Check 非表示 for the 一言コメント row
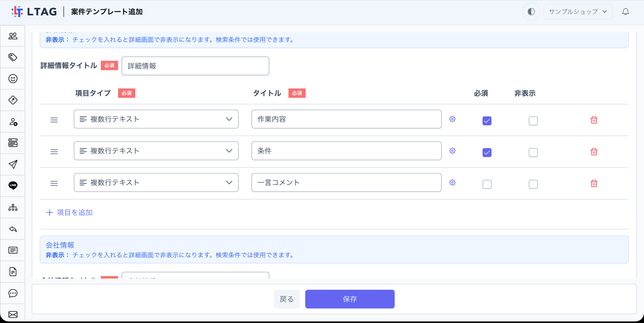The width and height of the screenshot is (644, 323). tap(533, 184)
